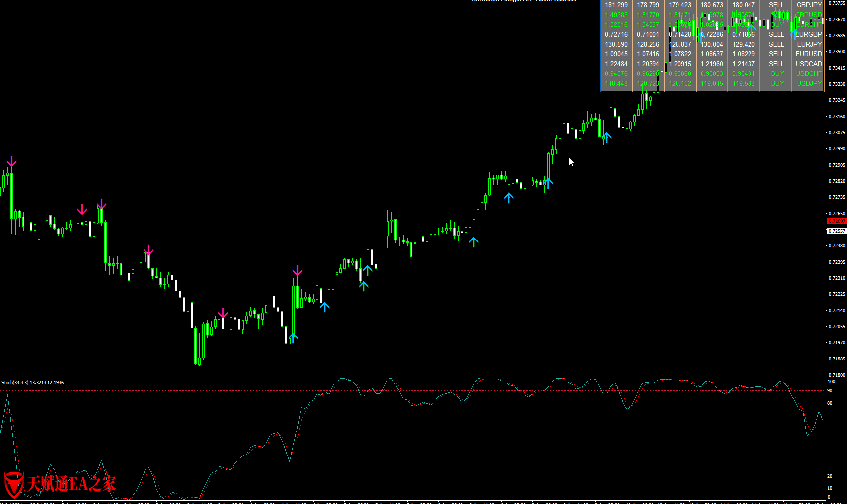Click the red Chinese watermark text beside the logo
Viewport: 847px width, 504px height.
point(71,484)
